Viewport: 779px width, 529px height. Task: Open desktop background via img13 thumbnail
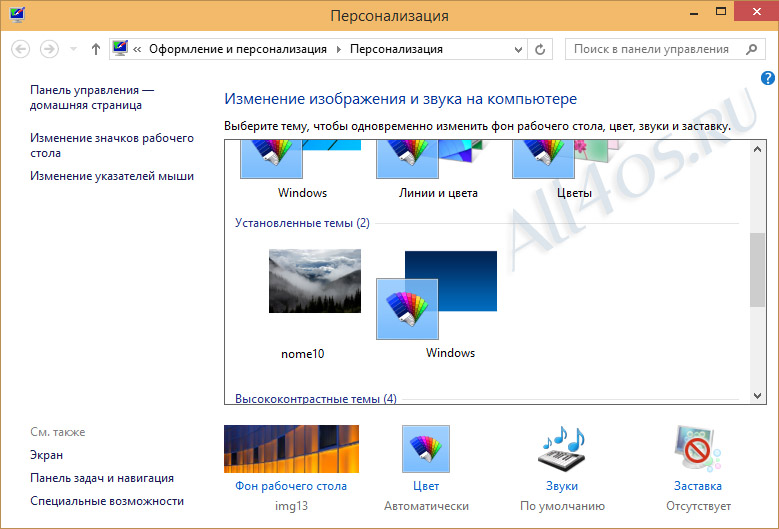click(x=291, y=449)
